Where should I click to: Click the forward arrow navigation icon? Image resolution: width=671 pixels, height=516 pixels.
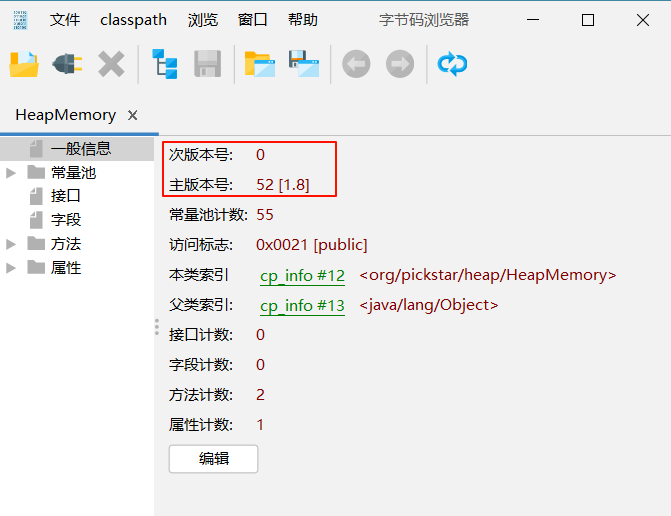click(x=400, y=64)
